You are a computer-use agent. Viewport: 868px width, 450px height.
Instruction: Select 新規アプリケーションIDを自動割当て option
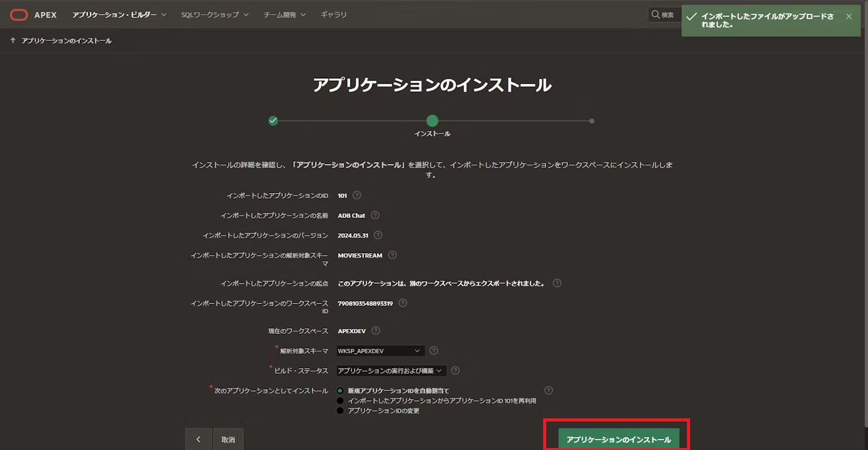[340, 390]
